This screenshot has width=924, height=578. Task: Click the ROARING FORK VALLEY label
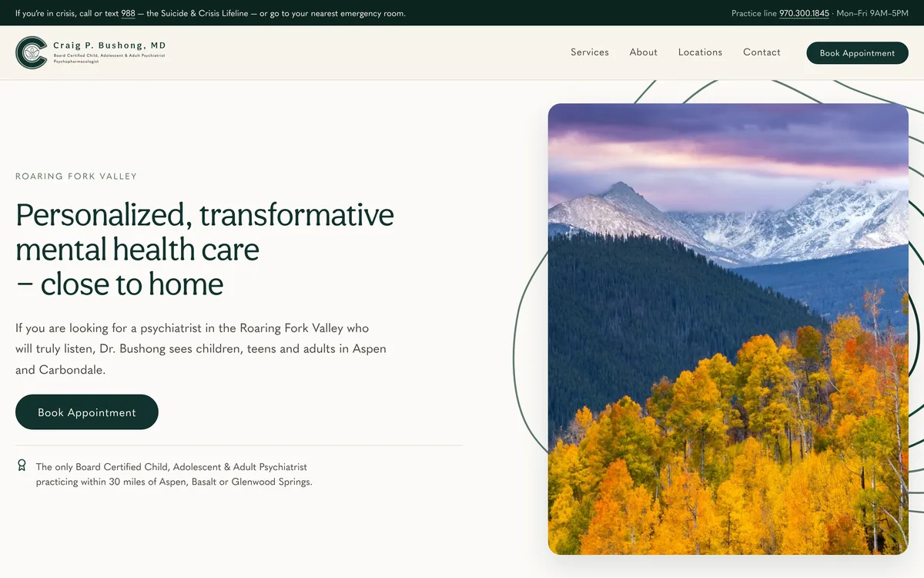coord(76,176)
